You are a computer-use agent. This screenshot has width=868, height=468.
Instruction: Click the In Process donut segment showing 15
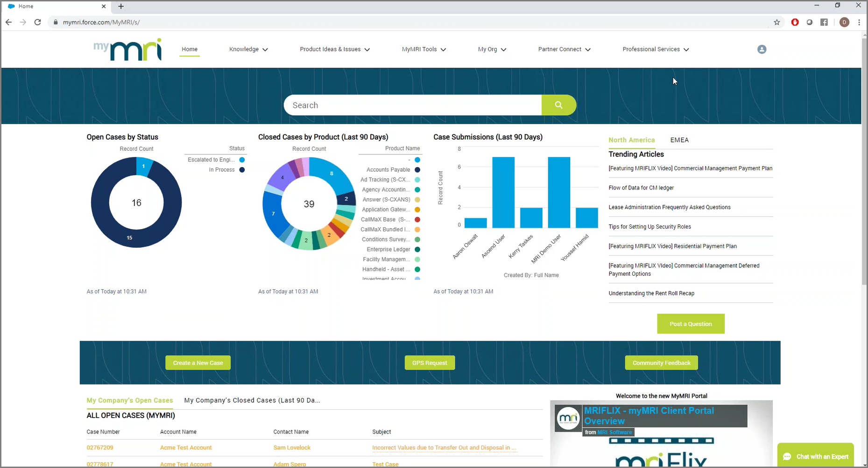point(129,237)
